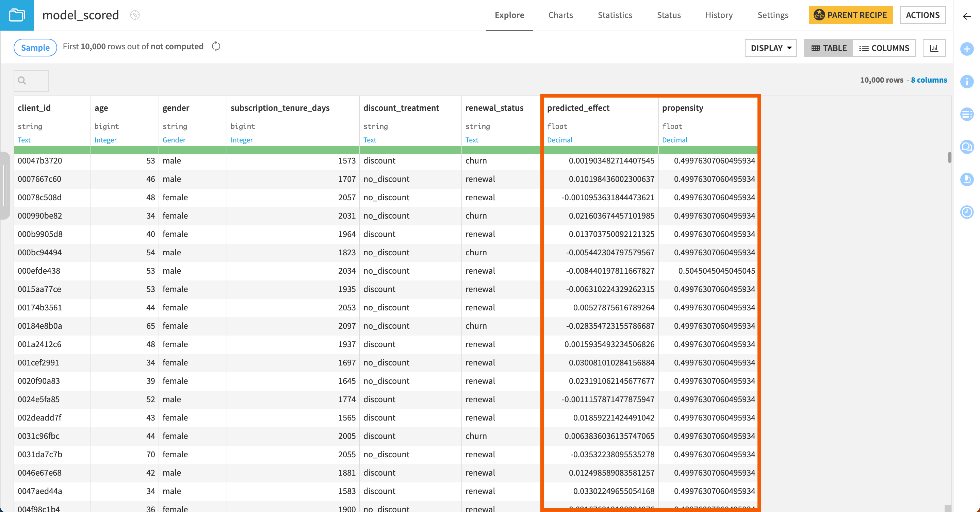Show dataset info via the info icon
Image resolution: width=980 pixels, height=512 pixels.
pos(967,82)
